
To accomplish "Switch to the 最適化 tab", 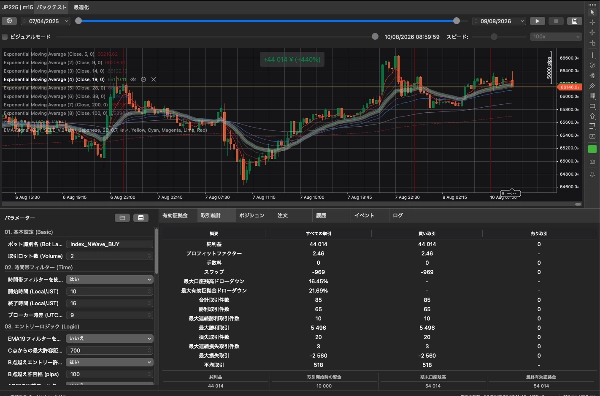I will (81, 7).
